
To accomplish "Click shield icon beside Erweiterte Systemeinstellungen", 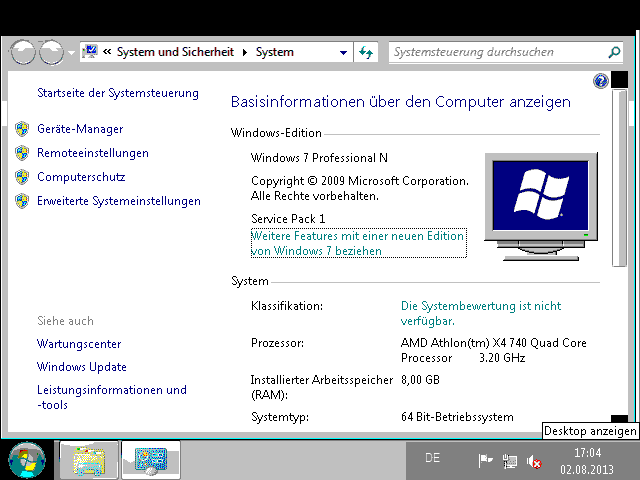I will click(22, 201).
